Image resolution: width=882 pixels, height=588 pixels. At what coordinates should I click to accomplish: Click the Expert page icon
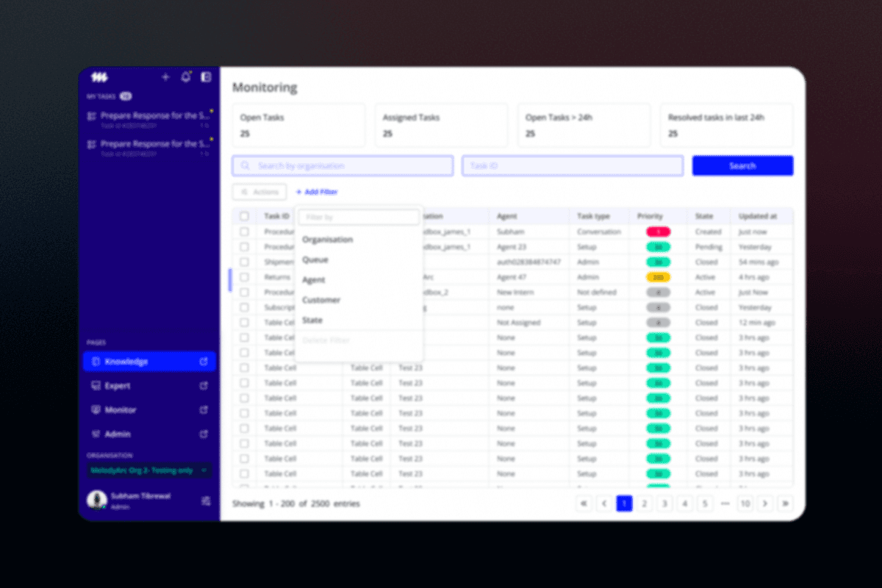[96, 386]
